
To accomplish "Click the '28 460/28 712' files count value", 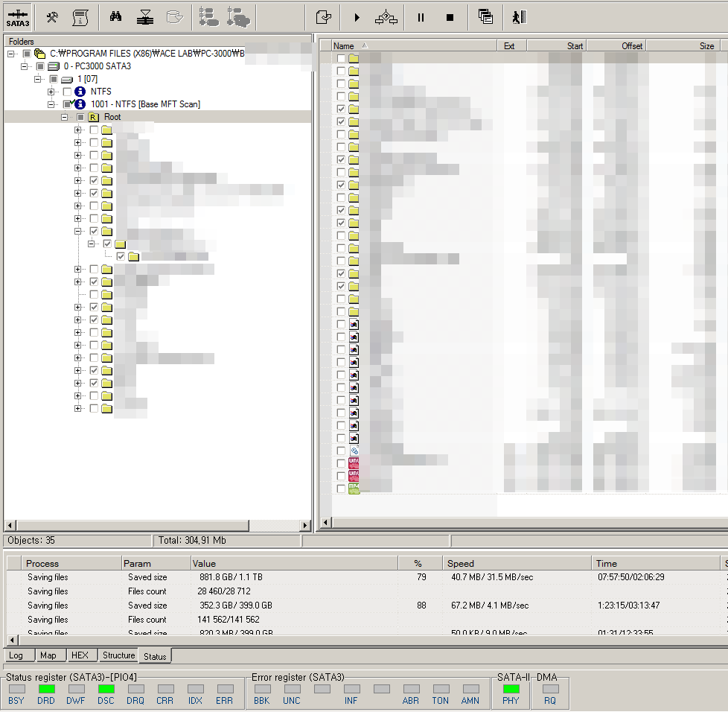I will (x=224, y=591).
